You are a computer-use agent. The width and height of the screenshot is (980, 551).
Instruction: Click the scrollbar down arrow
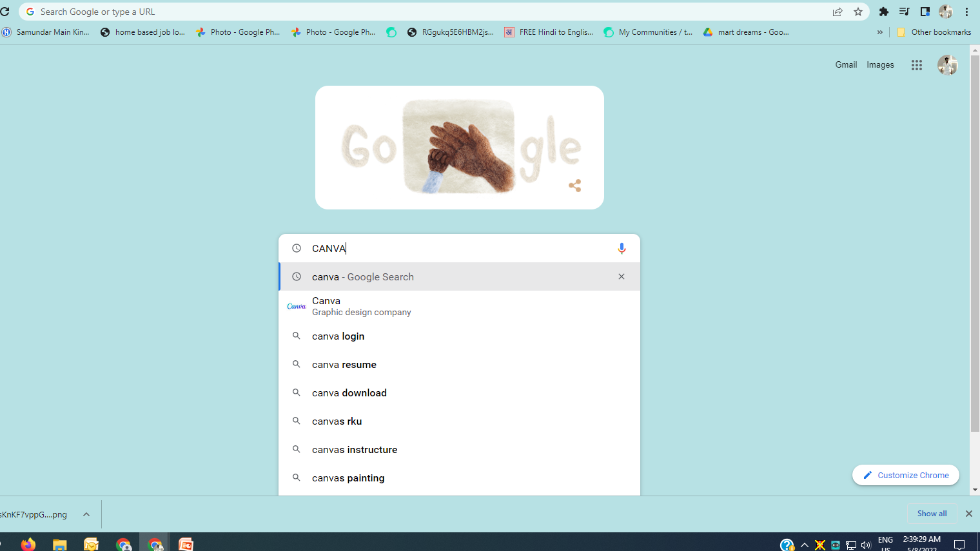click(975, 490)
